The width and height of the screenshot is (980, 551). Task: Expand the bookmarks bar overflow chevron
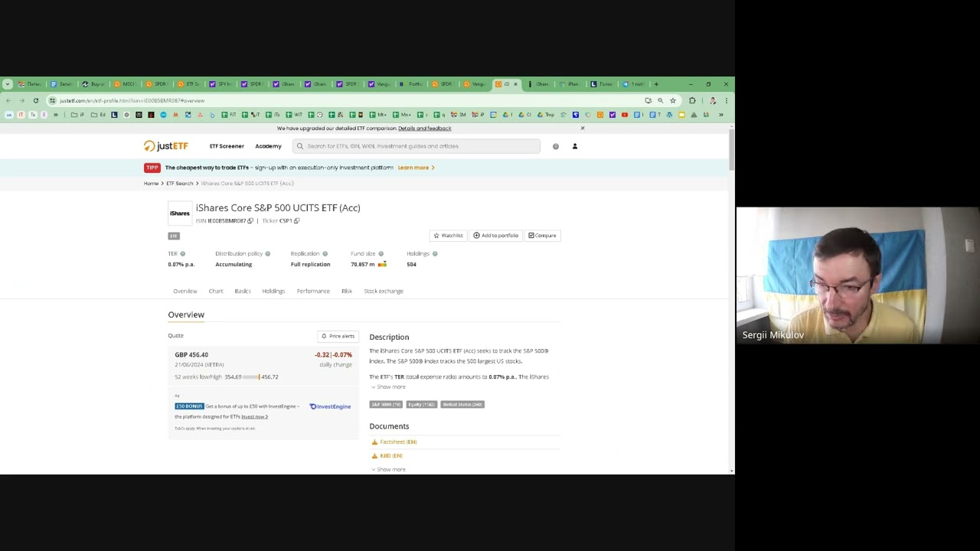720,116
